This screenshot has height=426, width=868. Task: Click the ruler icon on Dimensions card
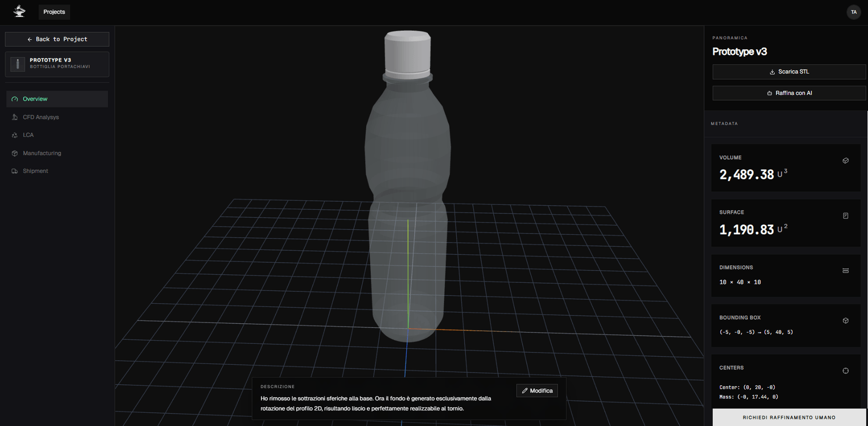click(845, 270)
